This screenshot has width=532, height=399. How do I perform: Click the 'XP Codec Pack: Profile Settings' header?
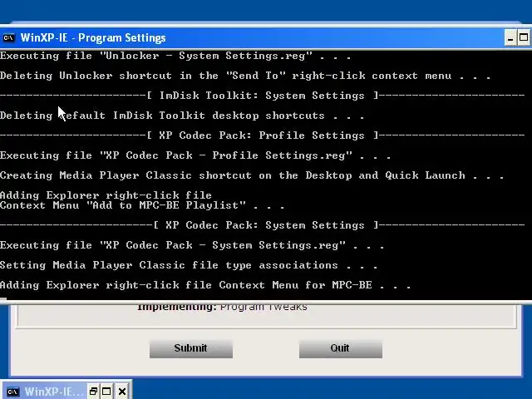pyautogui.click(x=263, y=135)
